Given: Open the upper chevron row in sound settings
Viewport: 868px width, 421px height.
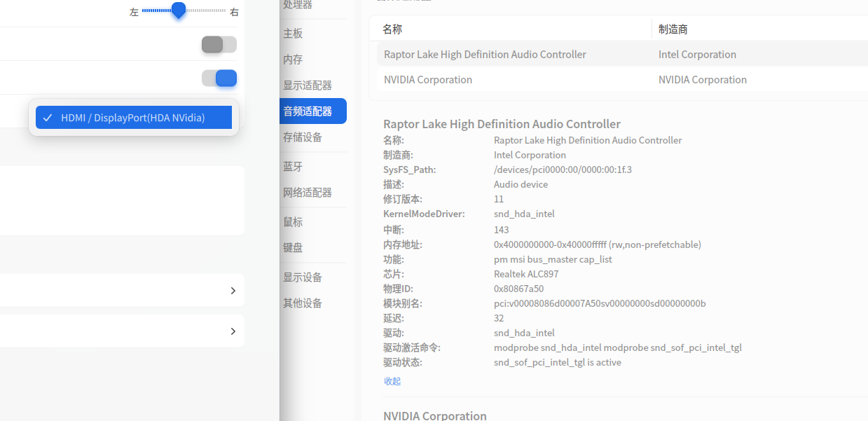Looking at the screenshot, I should pyautogui.click(x=122, y=291).
